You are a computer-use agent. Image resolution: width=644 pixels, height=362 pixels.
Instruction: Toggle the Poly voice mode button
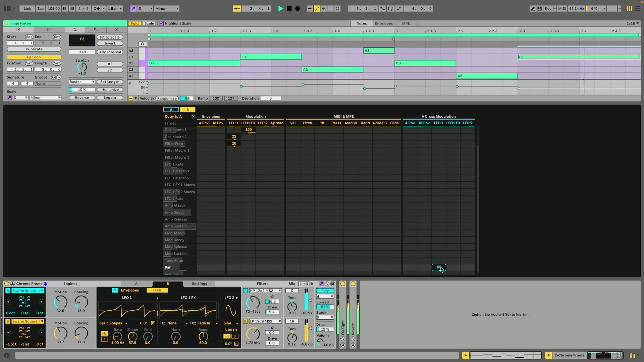[x=325, y=291]
